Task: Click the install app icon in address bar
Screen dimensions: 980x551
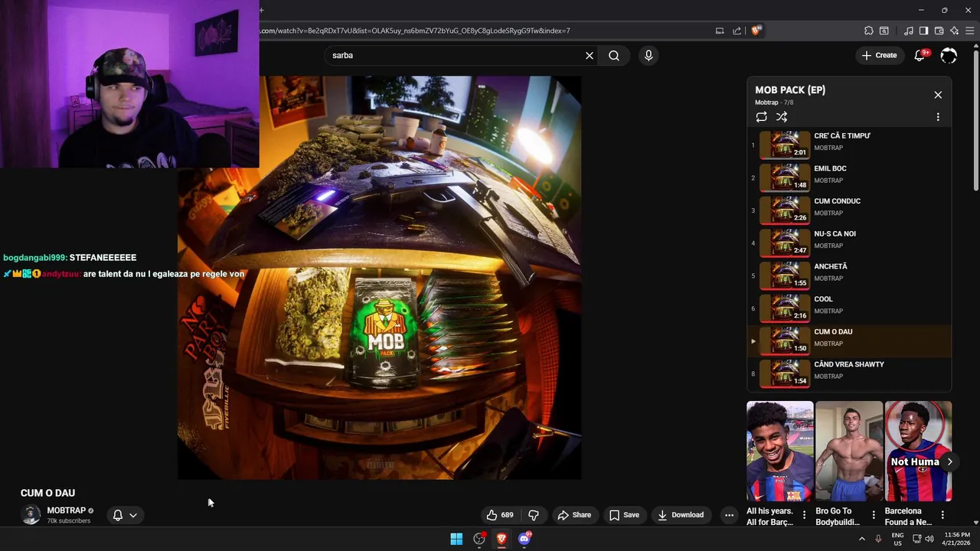Action: 720,31
